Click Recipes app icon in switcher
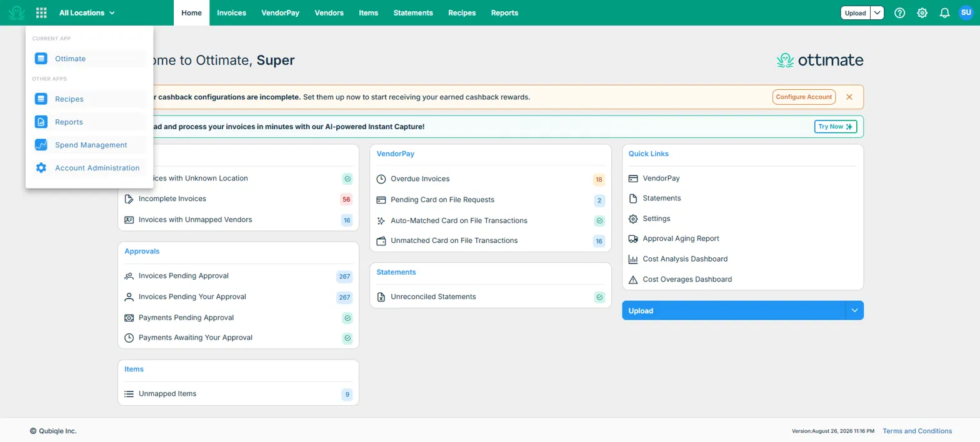This screenshot has height=442, width=980. pos(41,99)
